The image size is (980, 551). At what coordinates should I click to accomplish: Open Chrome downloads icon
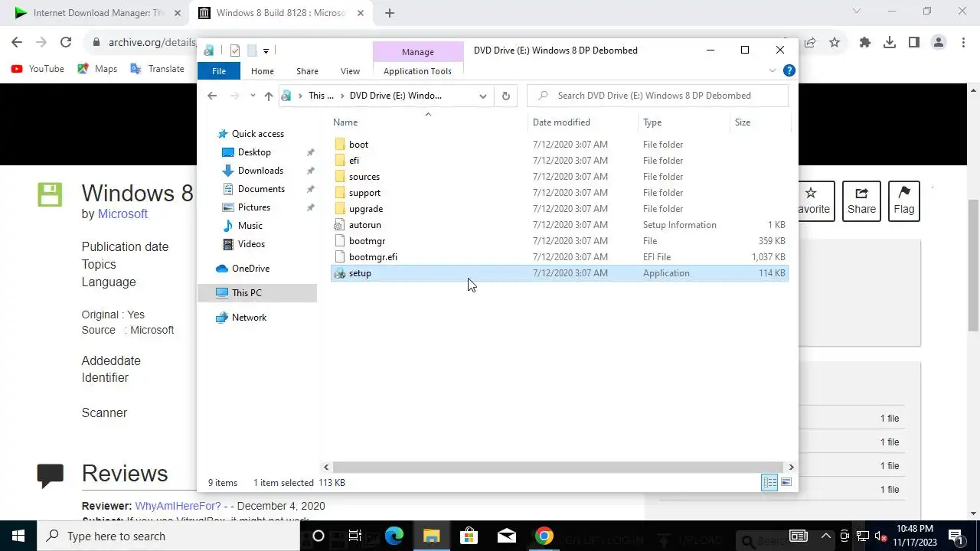coord(889,43)
